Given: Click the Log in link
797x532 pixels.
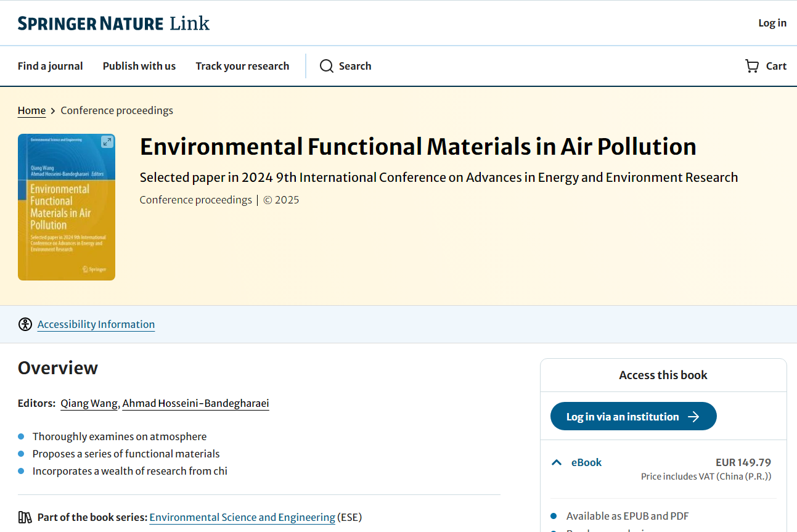Looking at the screenshot, I should coord(772,23).
